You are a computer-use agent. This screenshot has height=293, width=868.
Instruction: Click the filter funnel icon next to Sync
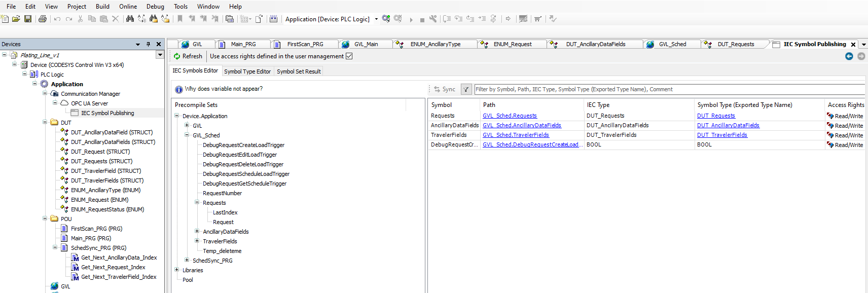[x=466, y=89]
